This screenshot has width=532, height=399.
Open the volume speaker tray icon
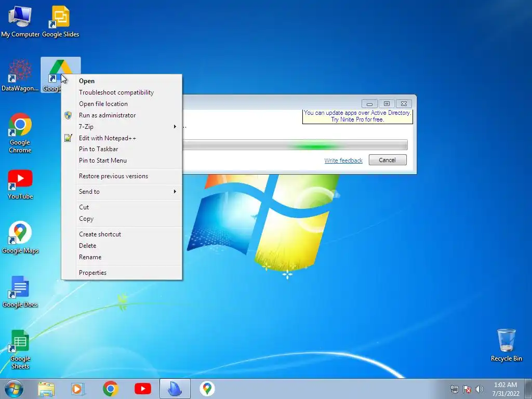[479, 389]
